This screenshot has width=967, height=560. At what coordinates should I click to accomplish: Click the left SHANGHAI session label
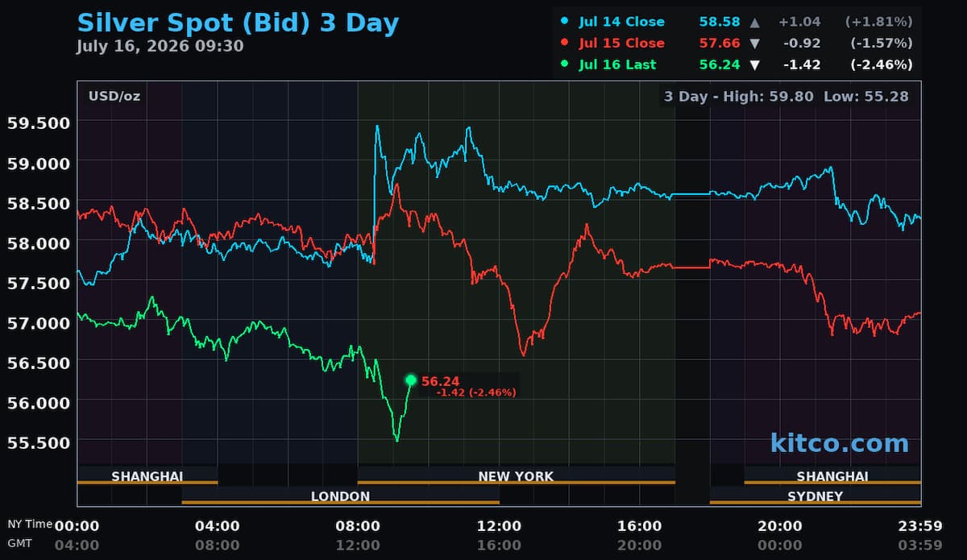point(147,476)
